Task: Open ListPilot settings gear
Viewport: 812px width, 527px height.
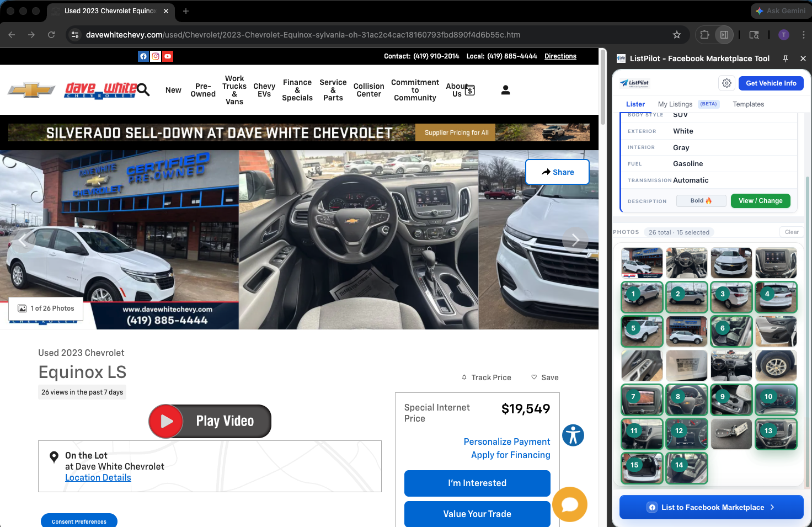Action: coord(727,83)
